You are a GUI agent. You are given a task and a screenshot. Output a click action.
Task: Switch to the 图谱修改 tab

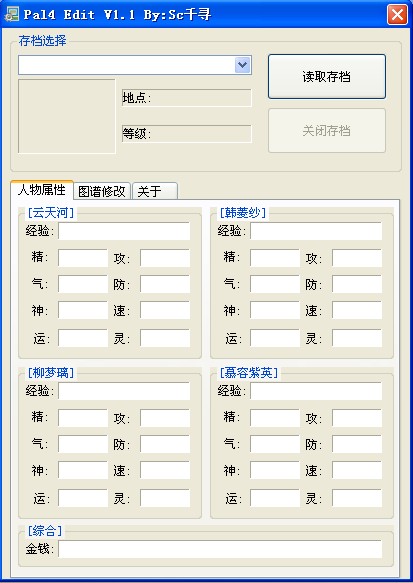pyautogui.click(x=101, y=191)
